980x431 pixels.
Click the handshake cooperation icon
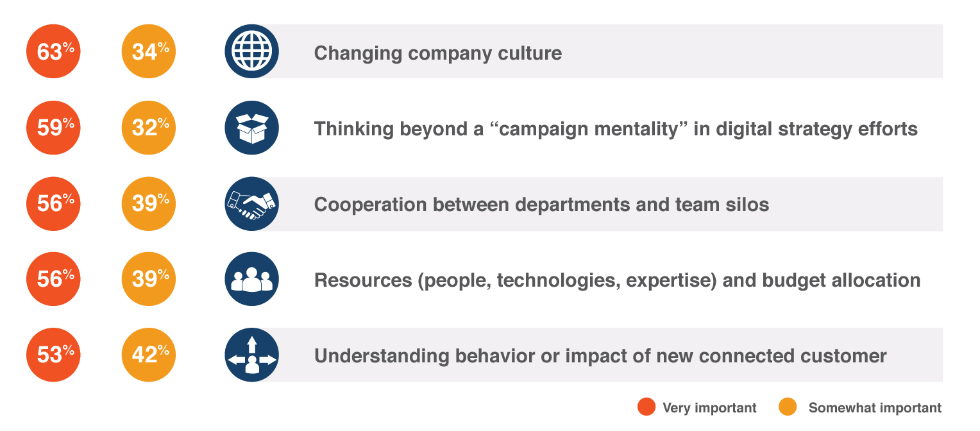tap(251, 203)
